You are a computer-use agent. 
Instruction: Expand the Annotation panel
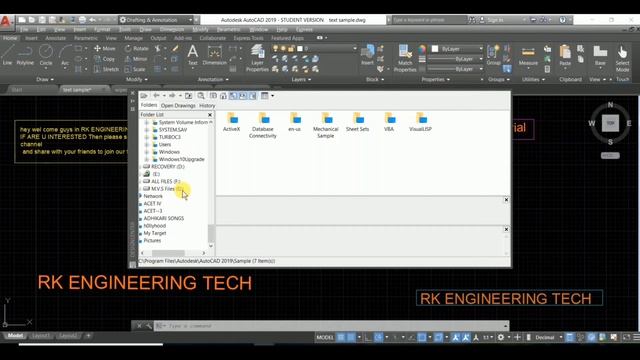point(213,79)
